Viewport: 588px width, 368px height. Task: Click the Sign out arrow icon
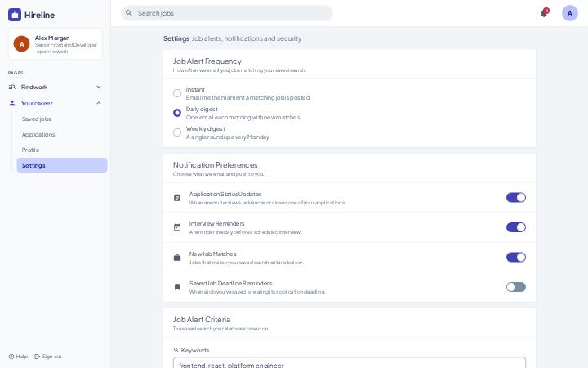(x=37, y=357)
